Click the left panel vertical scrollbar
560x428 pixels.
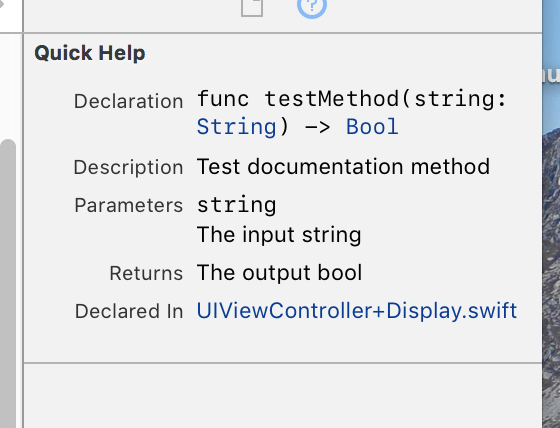pos(8,283)
